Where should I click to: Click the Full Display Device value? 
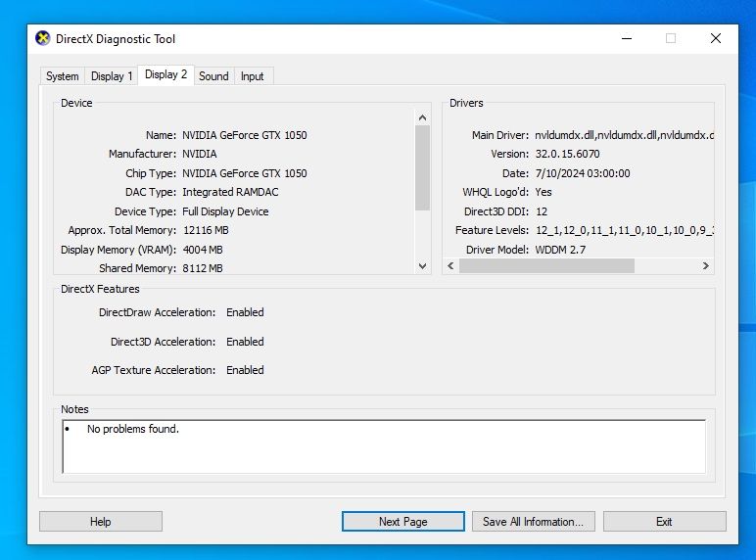pyautogui.click(x=225, y=211)
